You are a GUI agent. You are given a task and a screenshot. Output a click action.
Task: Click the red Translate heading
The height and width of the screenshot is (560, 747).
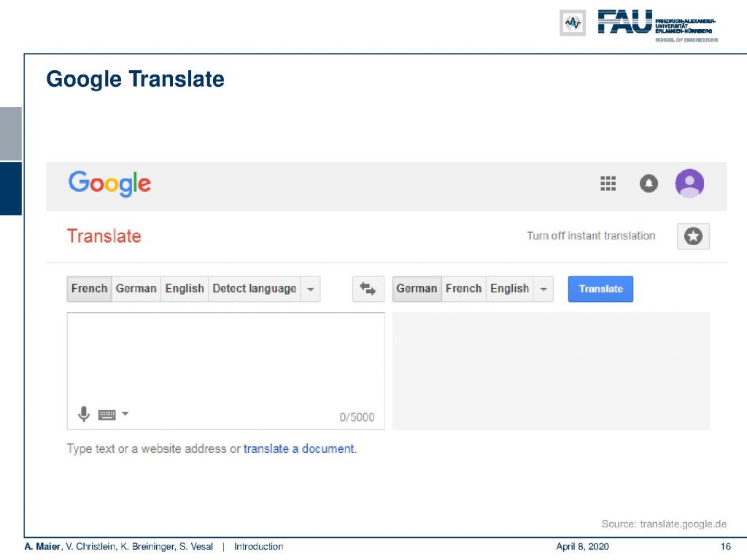pos(104,236)
